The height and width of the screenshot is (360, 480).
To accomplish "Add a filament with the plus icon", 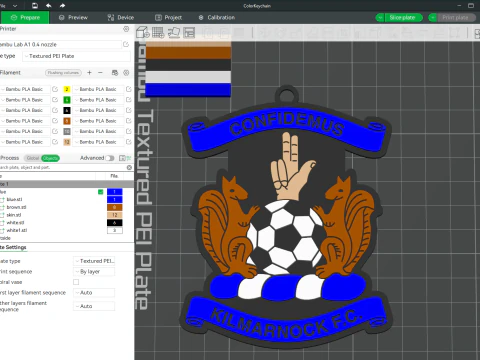I will [89, 72].
